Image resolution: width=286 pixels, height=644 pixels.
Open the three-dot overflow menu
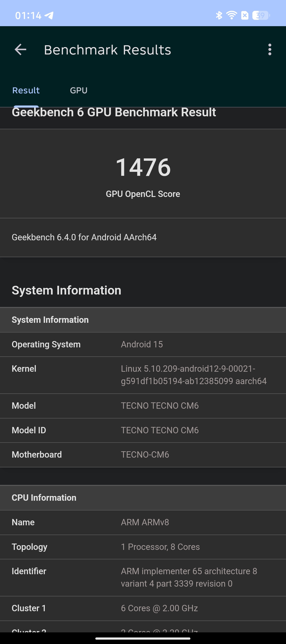click(270, 50)
